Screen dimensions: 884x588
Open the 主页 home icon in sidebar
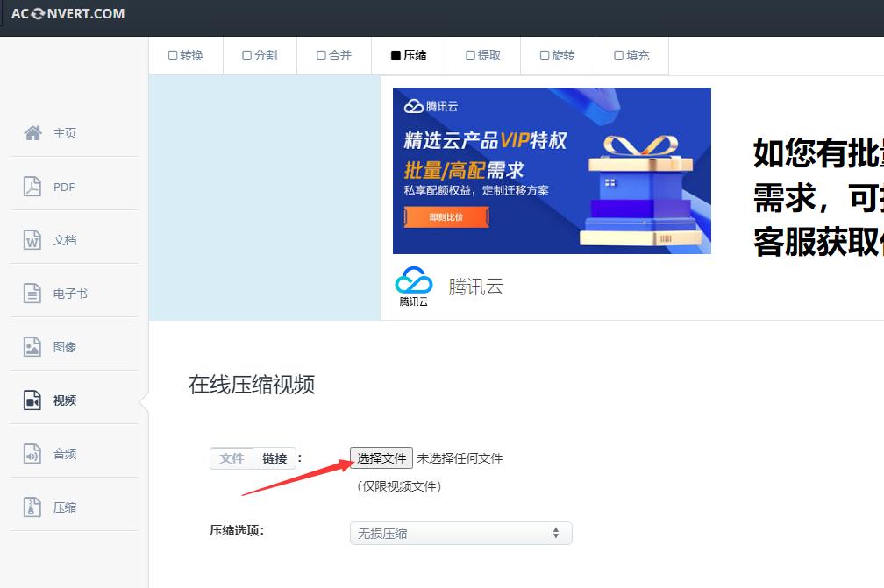click(x=32, y=132)
